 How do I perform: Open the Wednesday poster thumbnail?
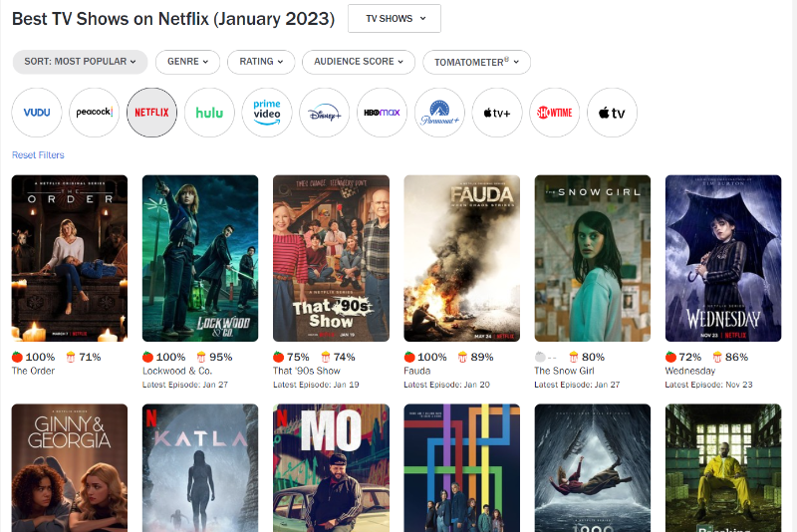click(x=723, y=258)
